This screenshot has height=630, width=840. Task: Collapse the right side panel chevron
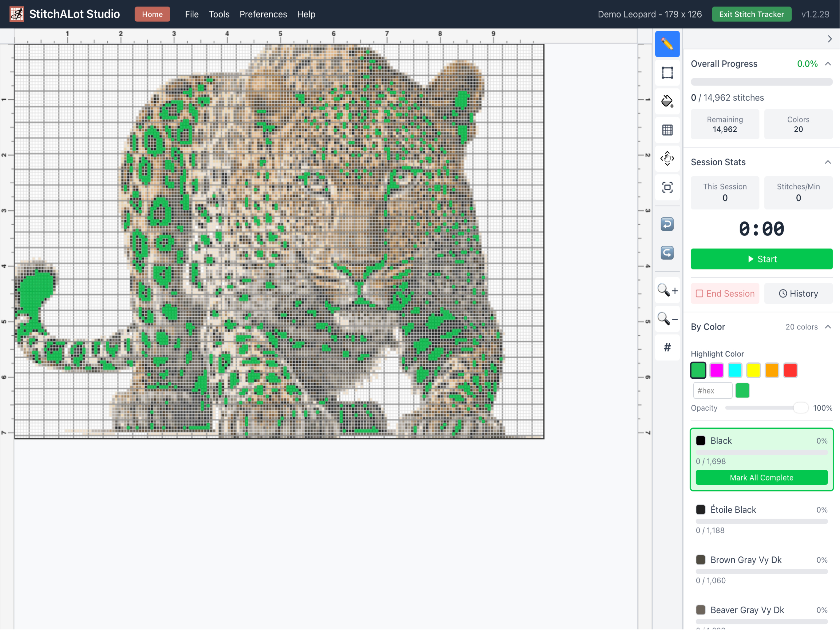point(829,39)
